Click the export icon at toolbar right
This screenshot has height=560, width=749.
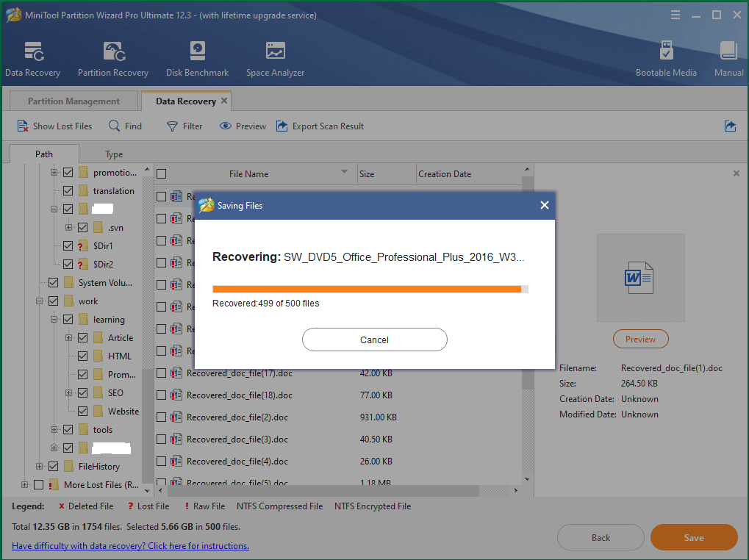click(730, 126)
